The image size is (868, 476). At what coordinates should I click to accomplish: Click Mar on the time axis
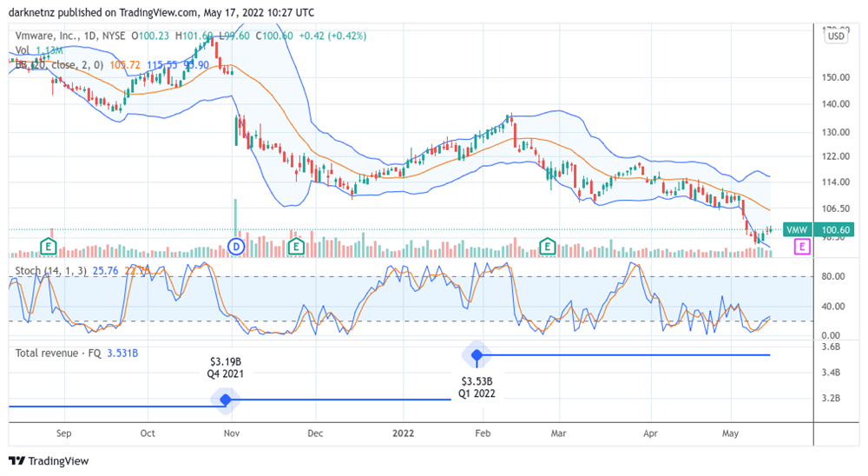pyautogui.click(x=558, y=433)
